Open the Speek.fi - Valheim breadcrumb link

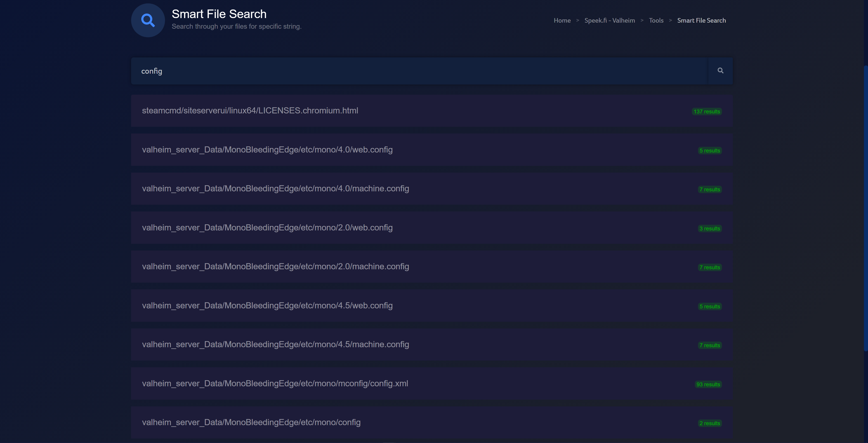click(610, 21)
